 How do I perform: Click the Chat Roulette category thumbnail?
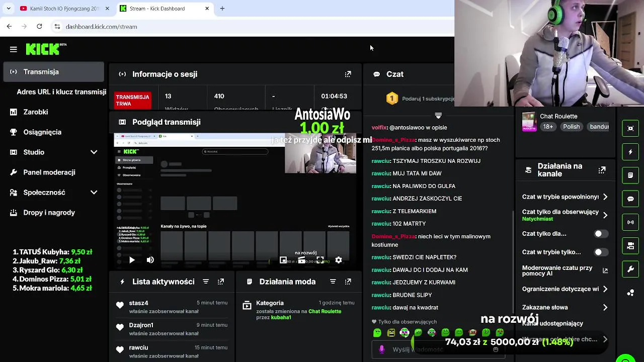pos(529,122)
